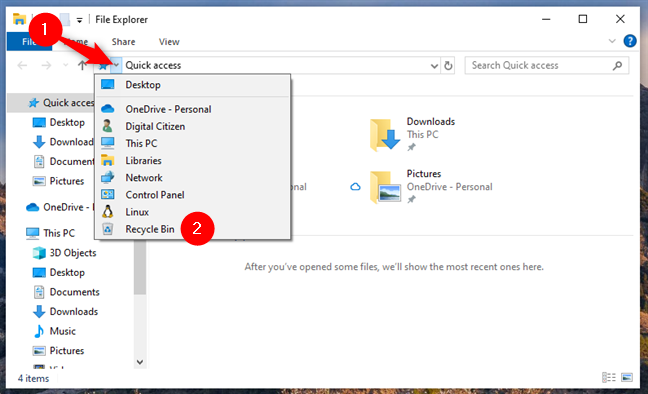Open File Explorer help

coord(630,41)
